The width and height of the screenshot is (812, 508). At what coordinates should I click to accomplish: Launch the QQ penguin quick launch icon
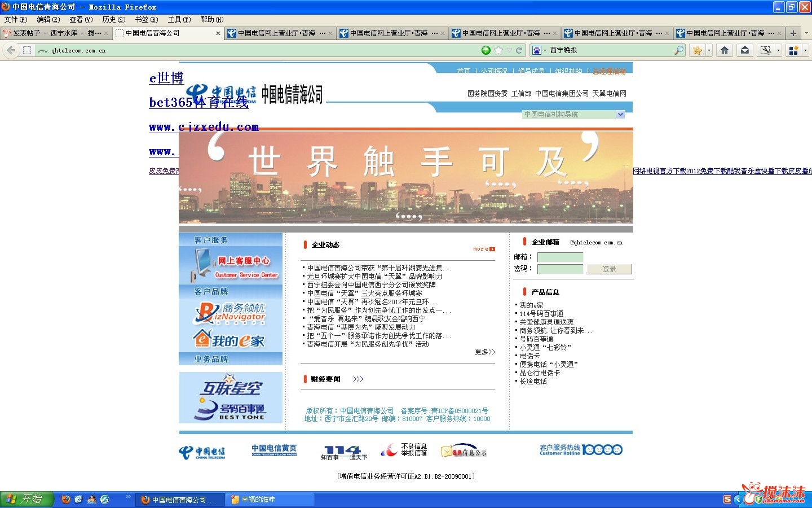(92, 500)
